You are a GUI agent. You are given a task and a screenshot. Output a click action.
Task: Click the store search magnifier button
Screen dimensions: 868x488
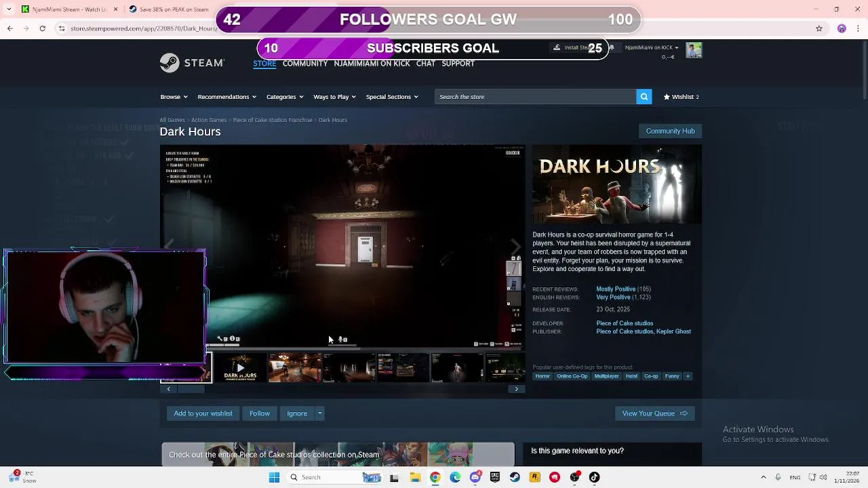click(x=644, y=97)
